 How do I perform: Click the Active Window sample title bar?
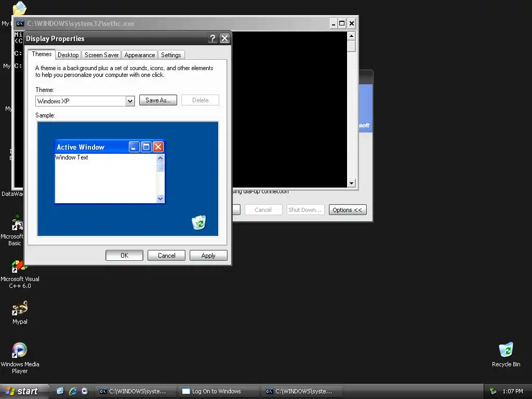point(110,147)
